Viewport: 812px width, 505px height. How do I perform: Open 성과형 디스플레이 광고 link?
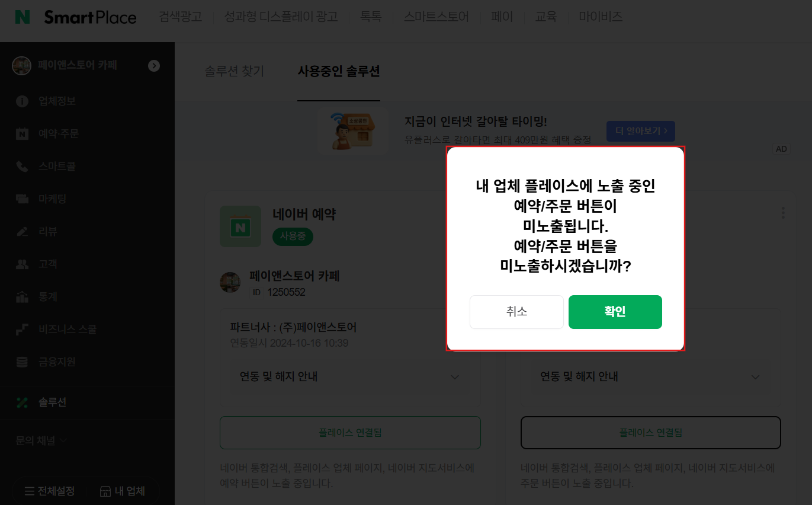click(x=281, y=17)
